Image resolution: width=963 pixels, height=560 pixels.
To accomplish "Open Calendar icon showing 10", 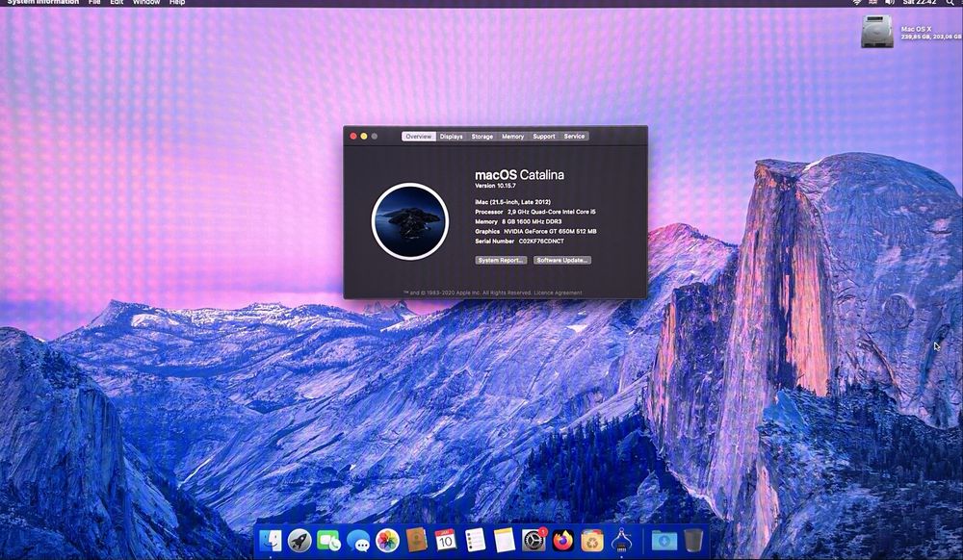I will 446,540.
